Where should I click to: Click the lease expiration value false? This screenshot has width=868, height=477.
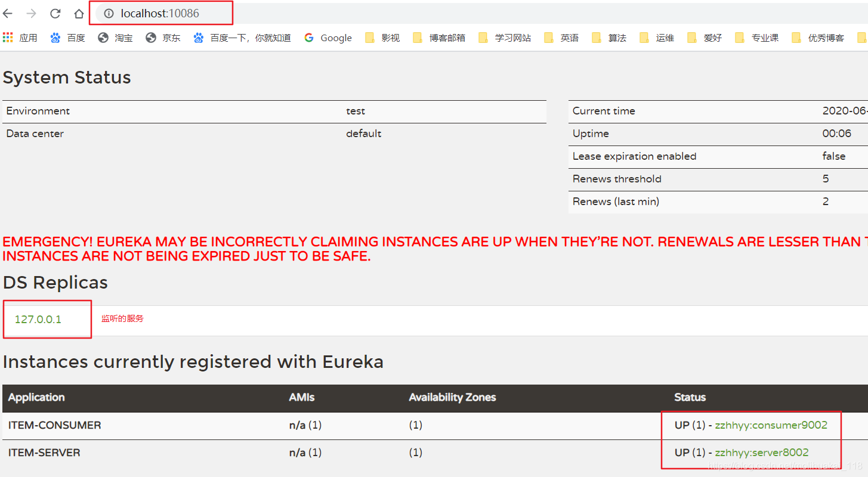(834, 156)
